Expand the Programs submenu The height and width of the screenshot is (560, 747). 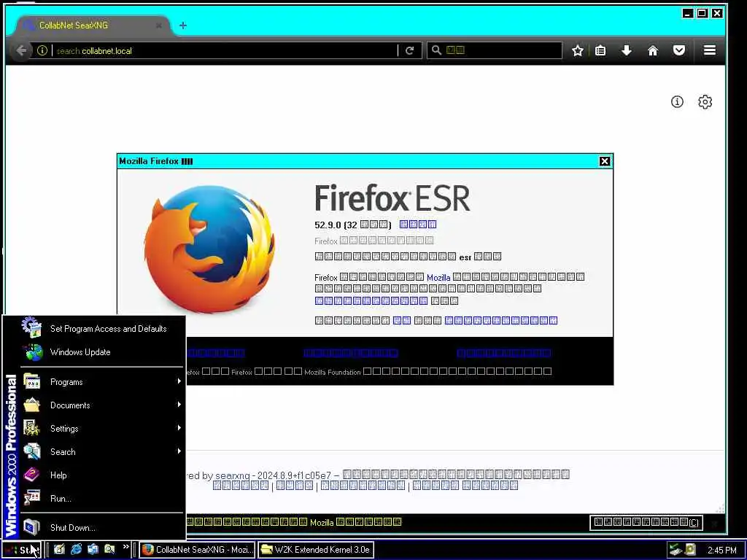[x=102, y=382]
